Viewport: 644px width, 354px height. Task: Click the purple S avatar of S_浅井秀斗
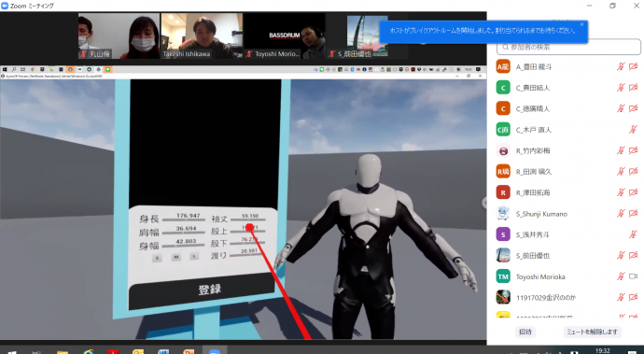click(503, 234)
